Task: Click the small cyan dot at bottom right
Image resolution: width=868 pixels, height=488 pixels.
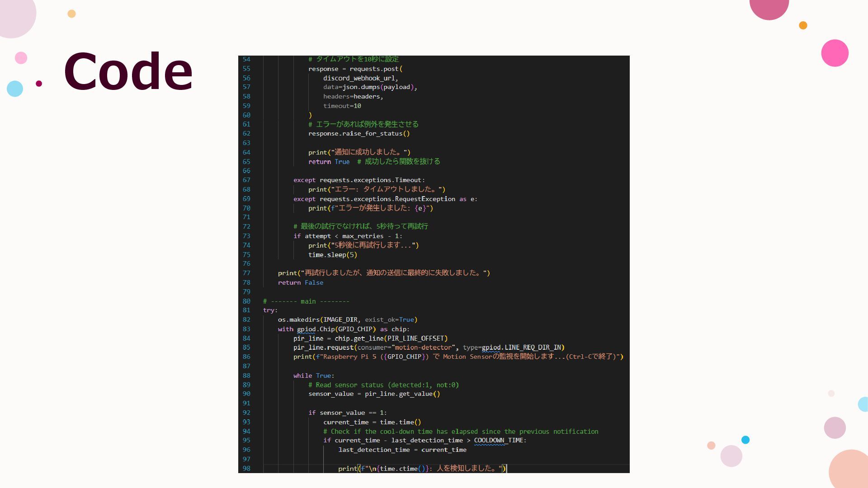Action: click(745, 440)
